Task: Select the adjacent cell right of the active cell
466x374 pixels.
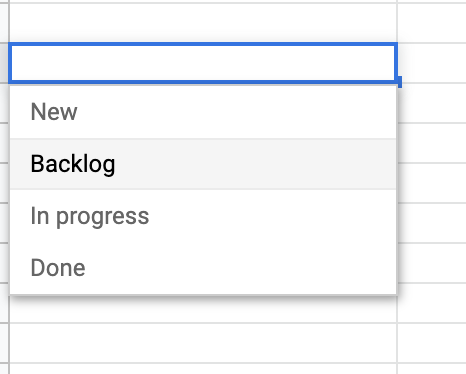Action: tap(432, 63)
